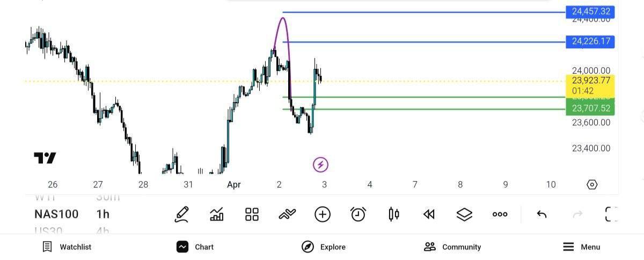Switch to the Watchlist tab
Screen dimensions: 644x260
click(x=67, y=247)
